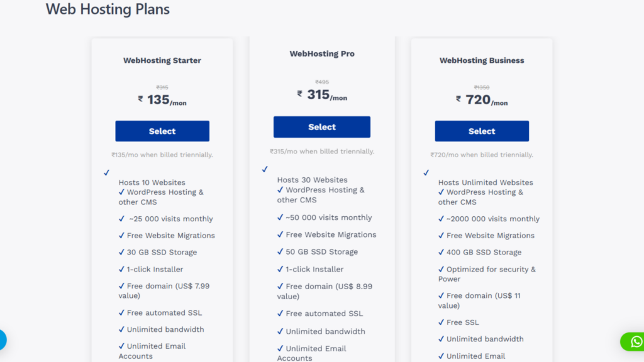The height and width of the screenshot is (362, 644).
Task: Click the WebHosting Pro plan title
Action: click(322, 53)
